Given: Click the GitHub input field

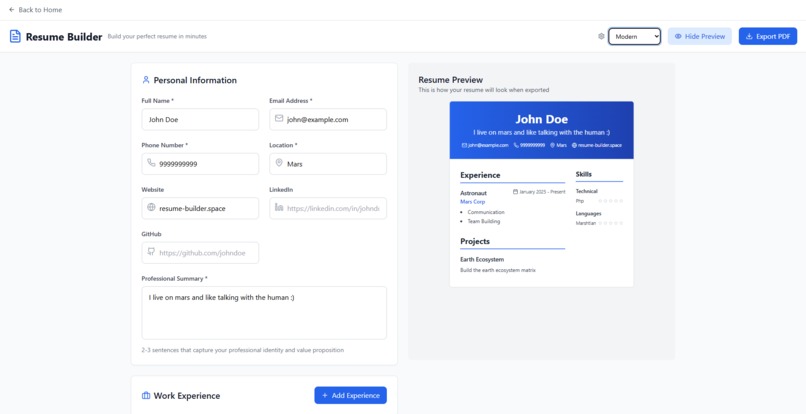Looking at the screenshot, I should click(x=200, y=253).
